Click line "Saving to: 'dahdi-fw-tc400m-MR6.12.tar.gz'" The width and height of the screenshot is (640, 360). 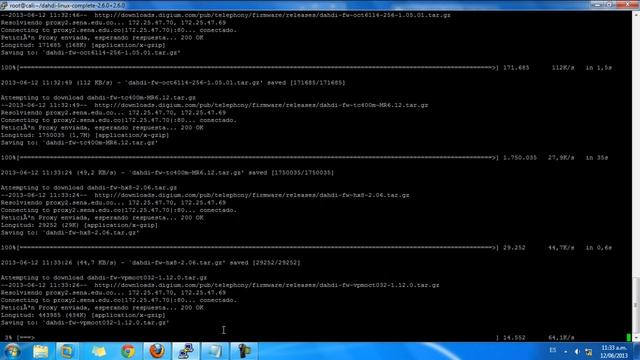point(79,143)
